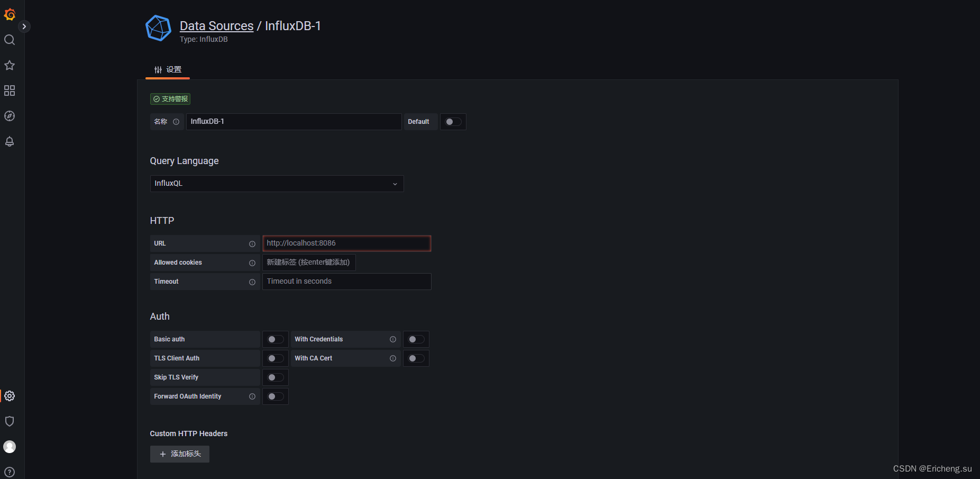Viewport: 980px width, 479px height.
Task: Click the 支持警报 alerting supported badge
Action: coord(170,99)
